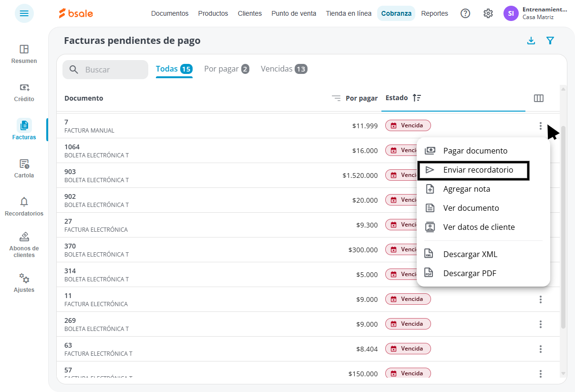The image size is (575, 392).
Task: Go to Crédito in the sidebar
Action: [24, 93]
